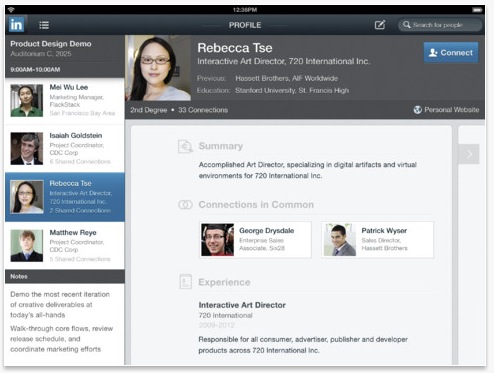Select Isaiah Goldstein in attendee list

[65, 149]
